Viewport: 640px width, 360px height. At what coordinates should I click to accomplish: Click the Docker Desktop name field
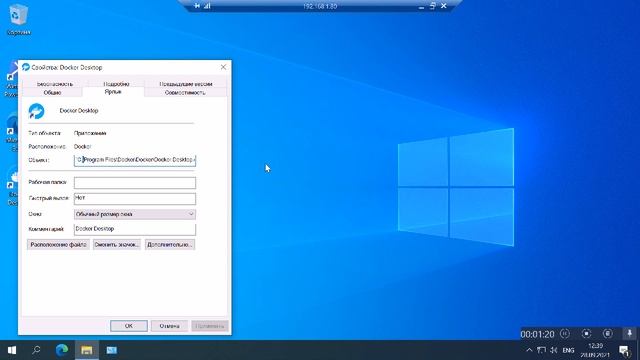point(79,111)
